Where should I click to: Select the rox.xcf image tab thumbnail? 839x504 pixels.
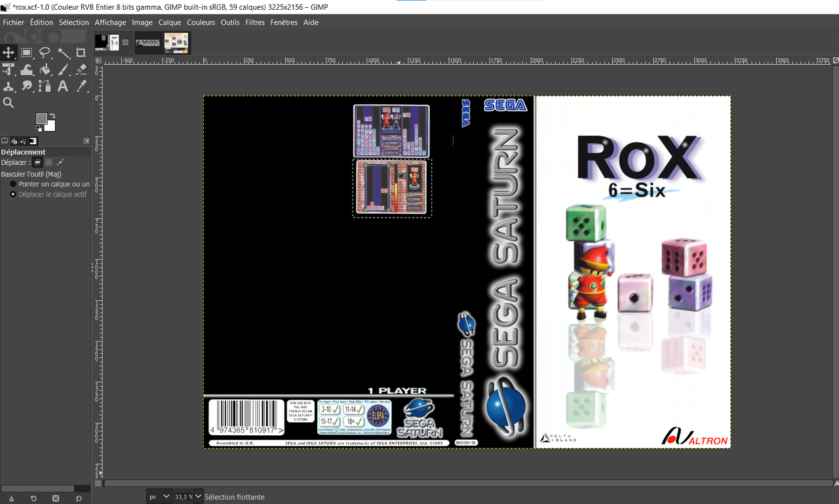pyautogui.click(x=106, y=43)
